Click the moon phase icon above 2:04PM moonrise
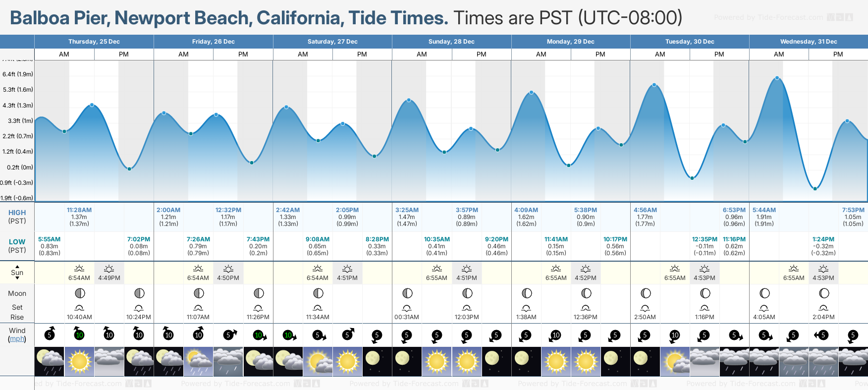The width and height of the screenshot is (868, 390). coord(823,293)
